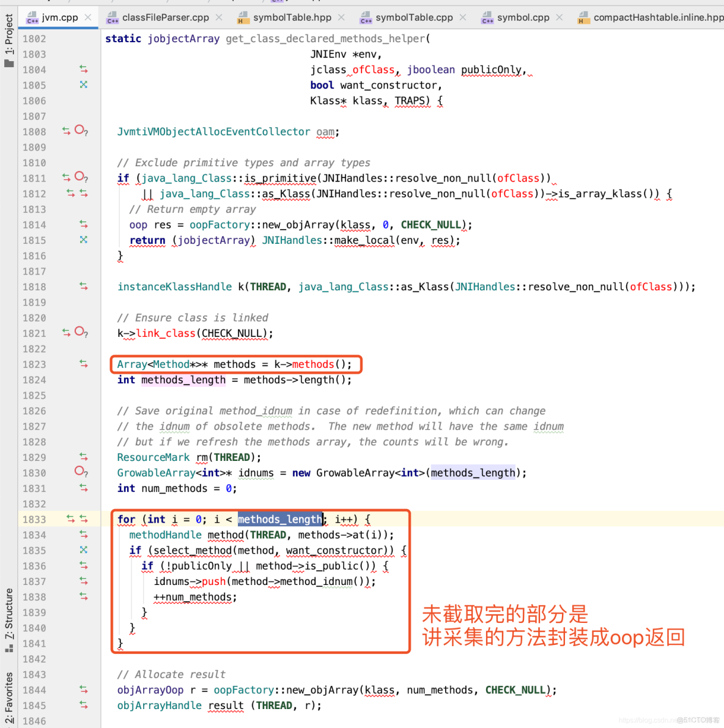The image size is (724, 728).
Task: Click the breakpoint question icon beside line 1830
Action: pos(80,472)
